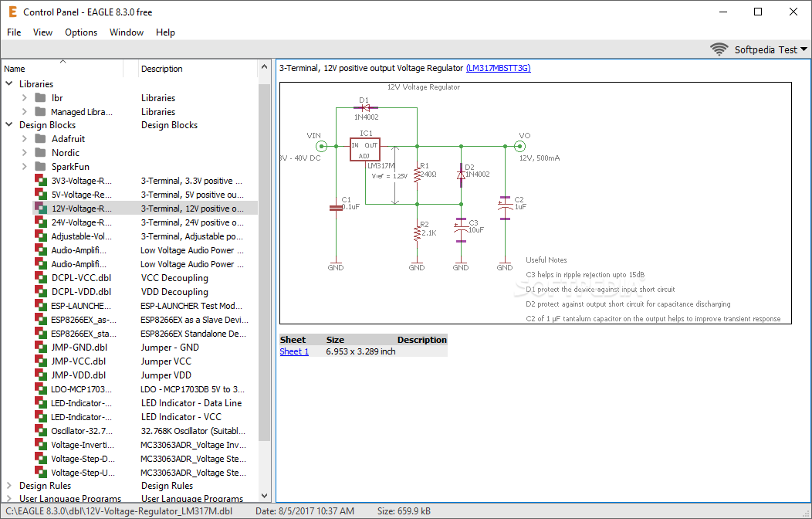The height and width of the screenshot is (519, 812).
Task: Sort tree by the Name column header
Action: click(63, 69)
